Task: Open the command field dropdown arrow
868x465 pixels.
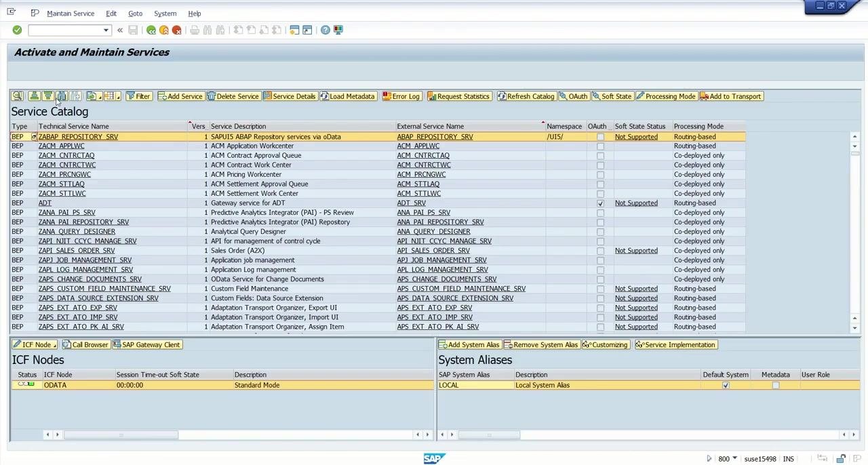Action: (106, 30)
